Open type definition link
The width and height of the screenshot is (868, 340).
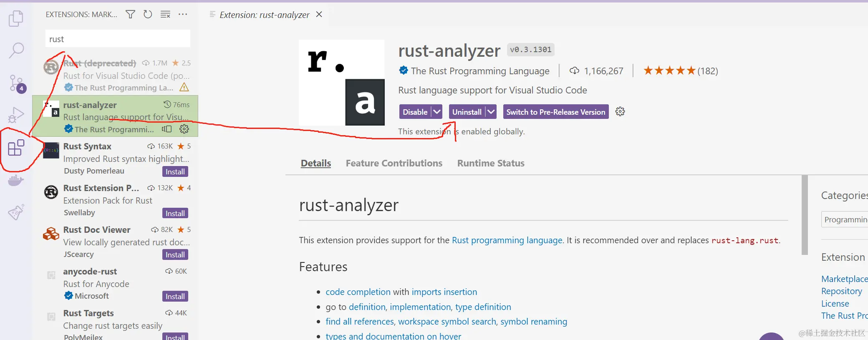point(483,307)
